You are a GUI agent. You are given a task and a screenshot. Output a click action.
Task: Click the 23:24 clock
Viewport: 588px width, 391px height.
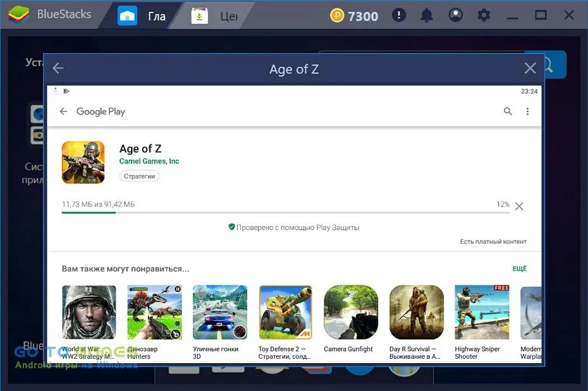(529, 91)
